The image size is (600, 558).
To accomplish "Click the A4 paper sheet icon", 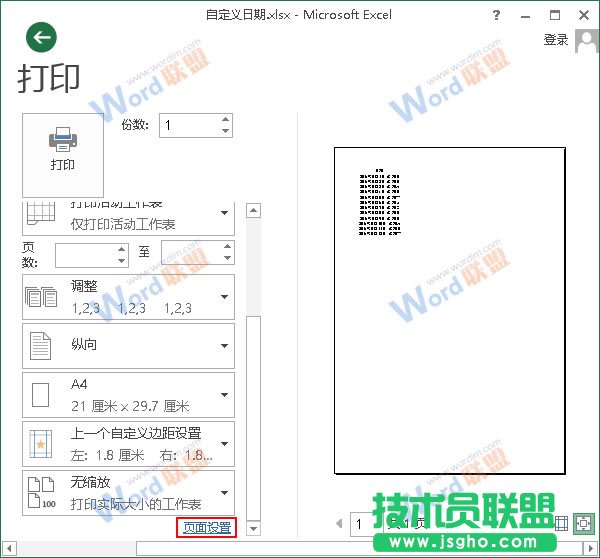I will (x=40, y=395).
